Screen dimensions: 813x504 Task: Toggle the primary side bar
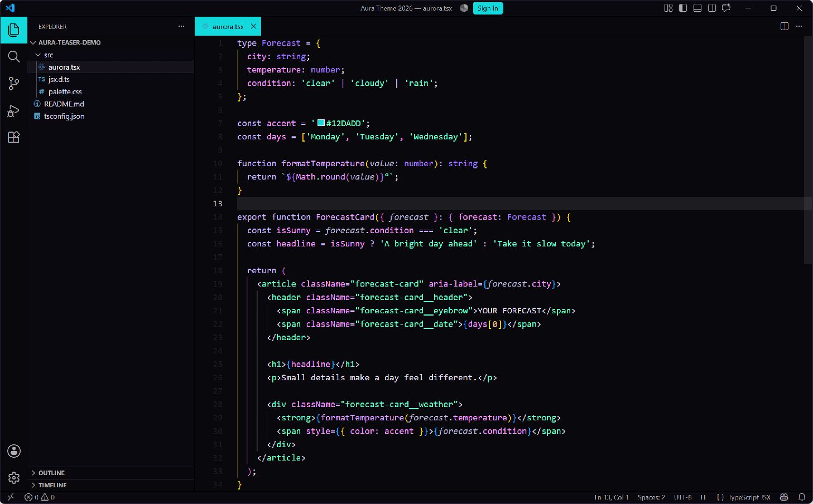click(x=683, y=8)
